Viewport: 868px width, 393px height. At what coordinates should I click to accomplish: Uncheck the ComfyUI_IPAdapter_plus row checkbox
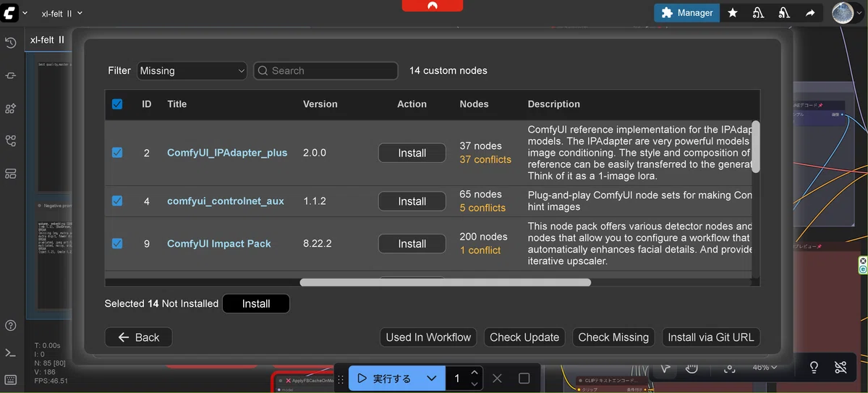(x=117, y=153)
